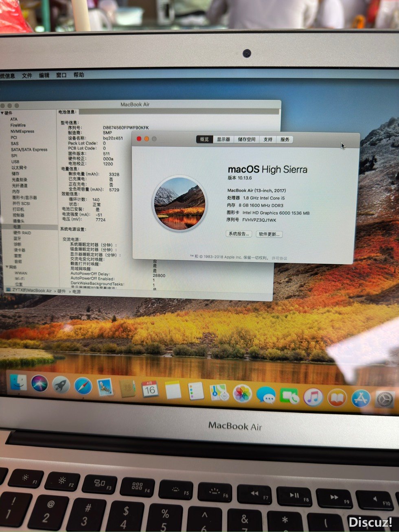399x532 pixels.
Task: Switch to the 显示器 tab
Action: pyautogui.click(x=223, y=139)
